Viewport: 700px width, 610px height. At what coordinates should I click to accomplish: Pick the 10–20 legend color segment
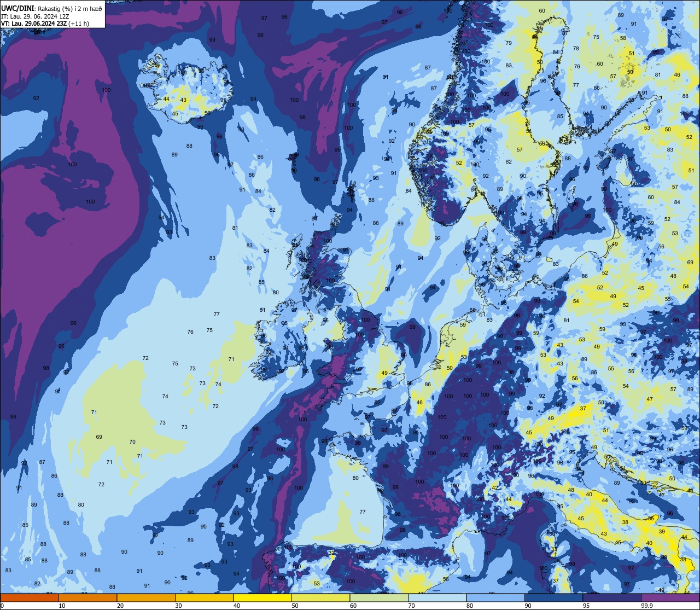pos(87,598)
